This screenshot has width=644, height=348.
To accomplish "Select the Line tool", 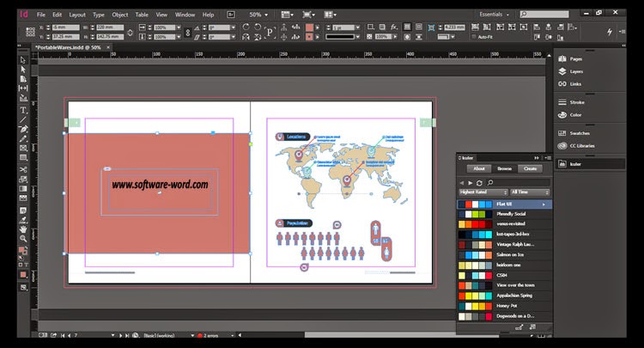I will click(x=23, y=119).
